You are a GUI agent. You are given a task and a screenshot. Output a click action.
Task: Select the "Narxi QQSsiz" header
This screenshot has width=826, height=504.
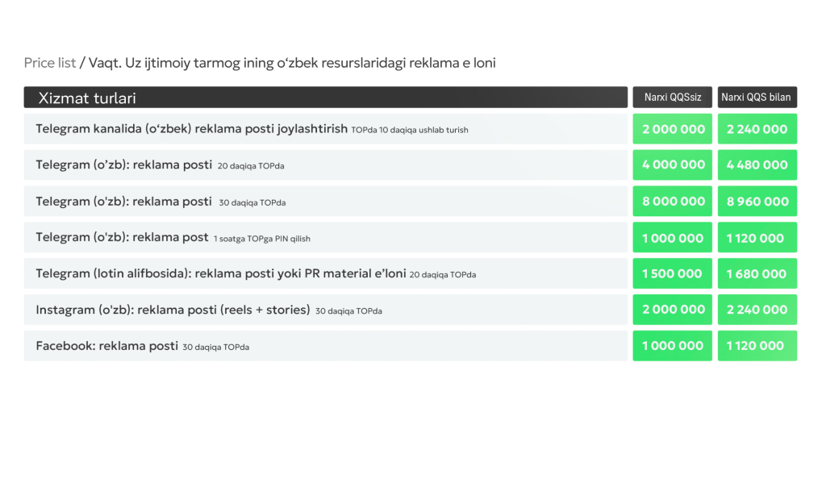(672, 98)
